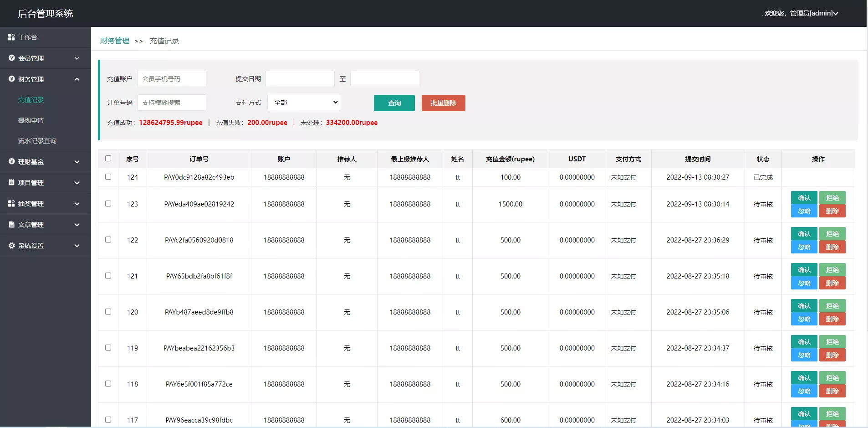Open 流水记录查询 from the sidebar
This screenshot has width=868, height=428.
tap(38, 140)
